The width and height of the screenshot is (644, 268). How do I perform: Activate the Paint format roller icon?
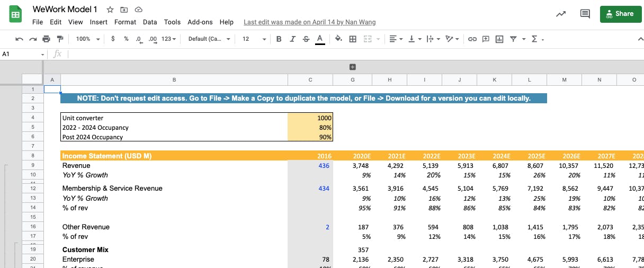click(60, 39)
